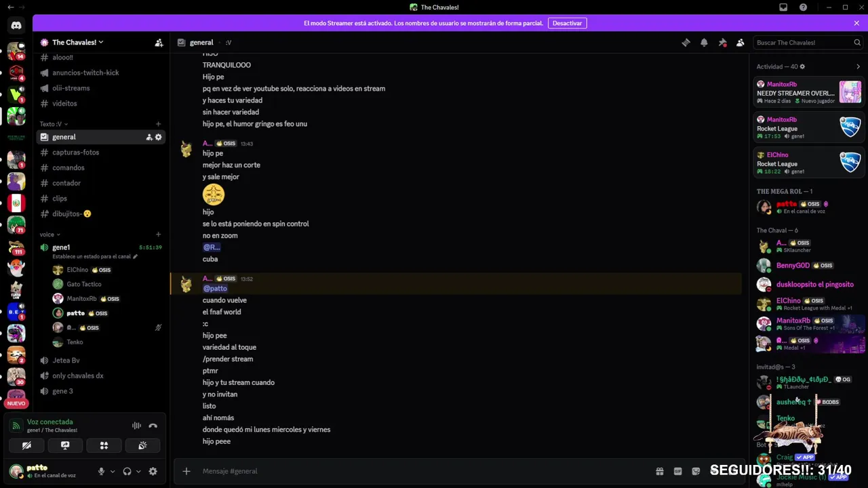Screen dimensions: 868x488
Task: Open notification settings bell icon
Action: tap(704, 43)
